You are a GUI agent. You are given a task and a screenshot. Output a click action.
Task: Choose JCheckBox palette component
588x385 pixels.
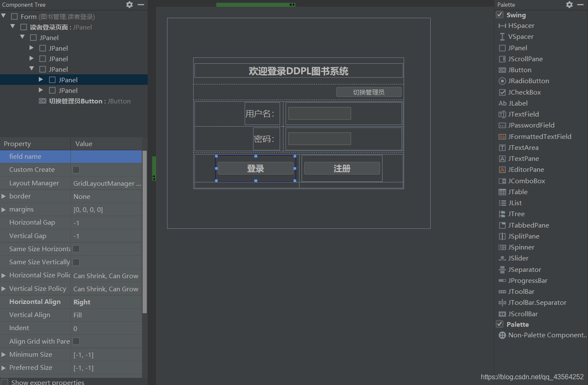(x=520, y=92)
